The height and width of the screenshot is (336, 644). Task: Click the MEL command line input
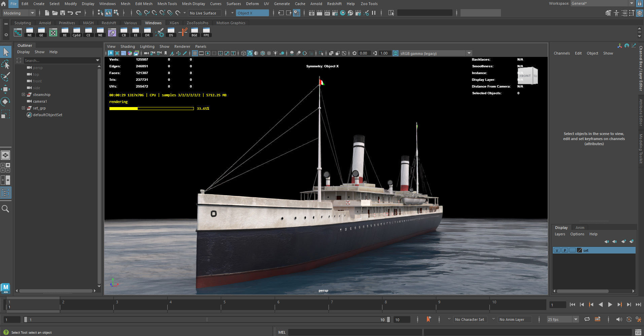(355, 332)
